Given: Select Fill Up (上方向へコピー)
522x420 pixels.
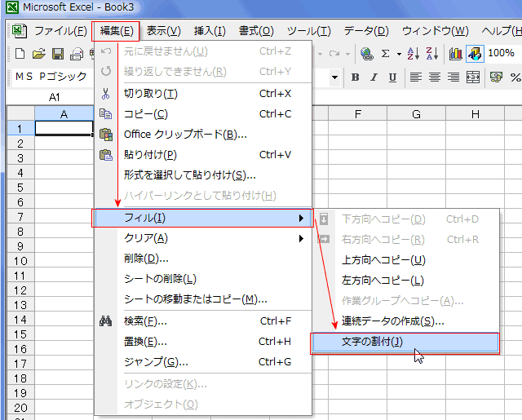Looking at the screenshot, I should coord(406,260).
